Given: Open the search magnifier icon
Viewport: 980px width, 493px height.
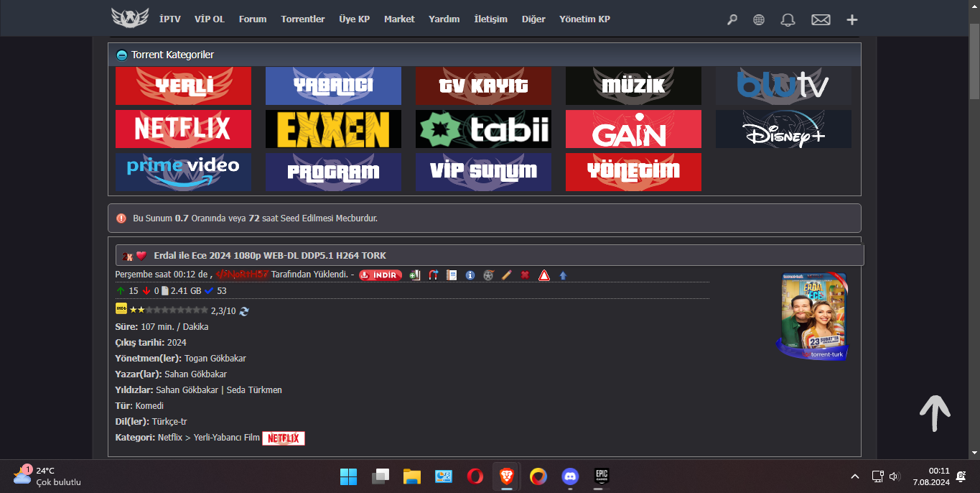Looking at the screenshot, I should click(732, 20).
